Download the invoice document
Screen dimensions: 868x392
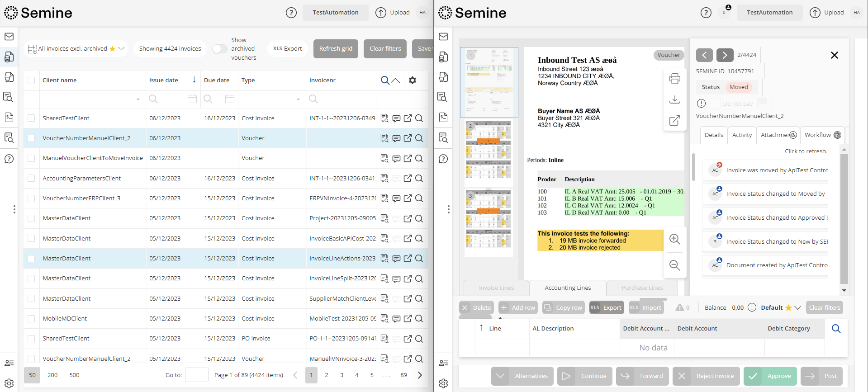[x=674, y=99]
